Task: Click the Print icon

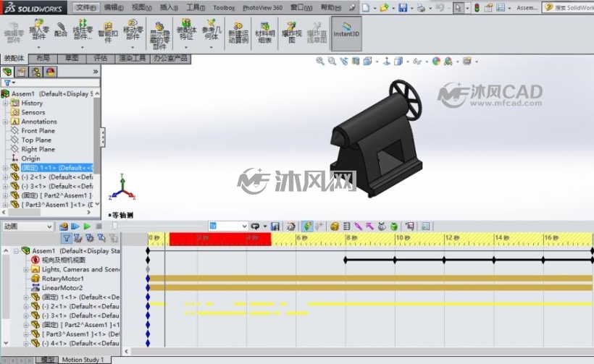Action: (421, 7)
